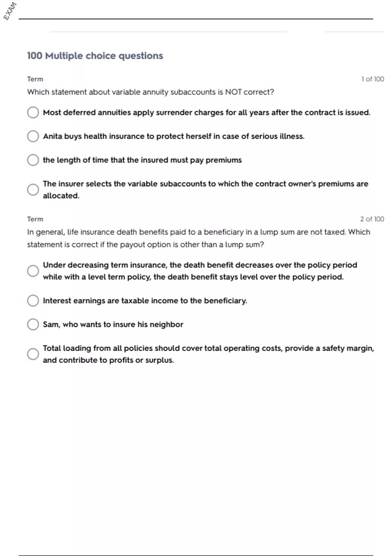The width and height of the screenshot is (392, 556).
Task: Click answer text 'the length of time' premiums
Action: [142, 160]
